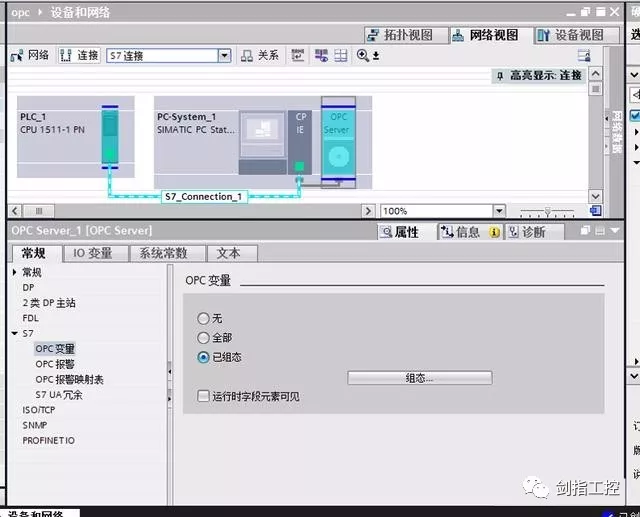Select the PLC_1 CPU module icon
Screen dimensions: 640x517
pos(109,140)
